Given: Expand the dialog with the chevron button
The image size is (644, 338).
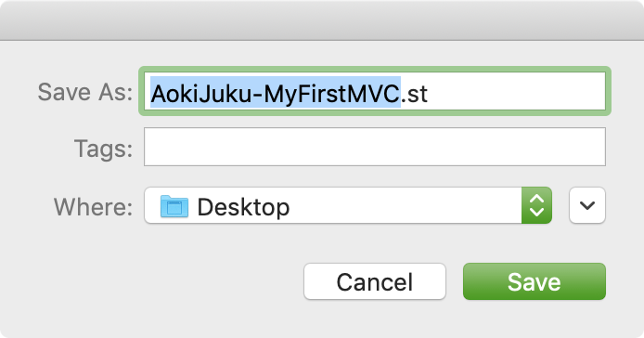Looking at the screenshot, I should [586, 205].
